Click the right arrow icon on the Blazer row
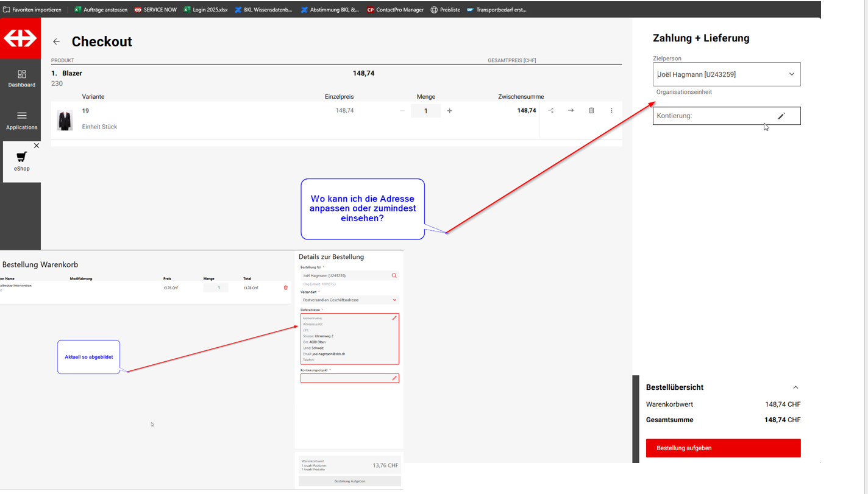This screenshot has height=494, width=868. pos(571,110)
